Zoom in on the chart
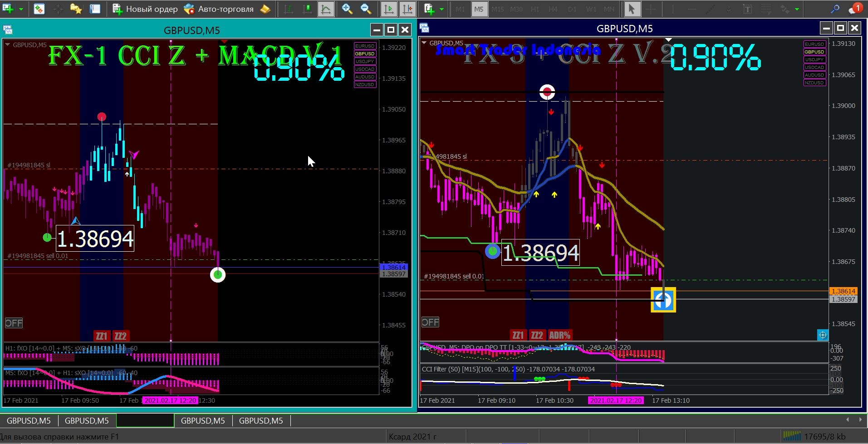This screenshot has width=868, height=444. pos(347,9)
